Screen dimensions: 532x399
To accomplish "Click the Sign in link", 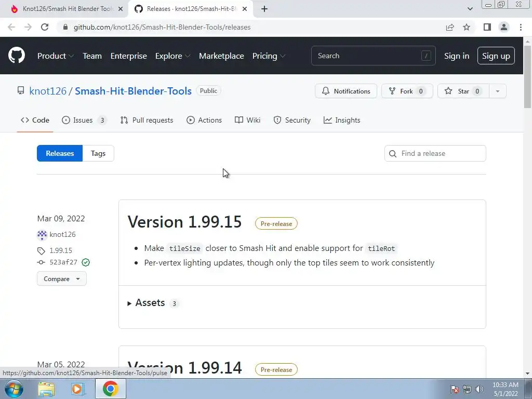I will pyautogui.click(x=457, y=56).
